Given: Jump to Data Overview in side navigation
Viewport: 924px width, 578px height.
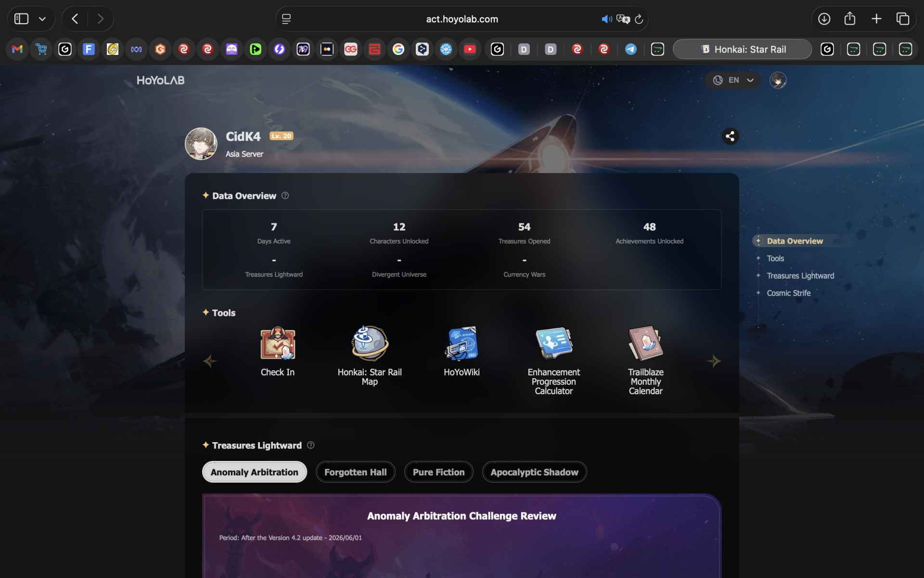Looking at the screenshot, I should pyautogui.click(x=795, y=241).
